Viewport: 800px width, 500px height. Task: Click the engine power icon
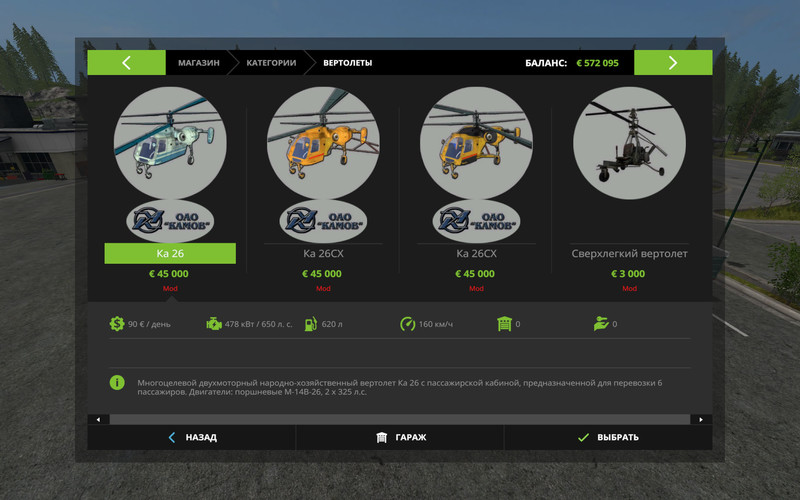click(214, 324)
